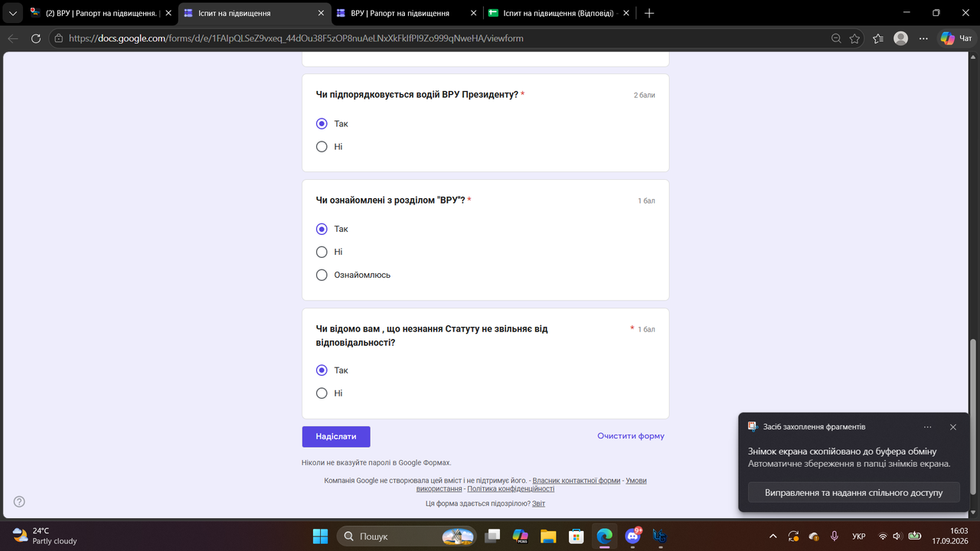
Task: Open File Explorer from the taskbar
Action: [x=547, y=536]
